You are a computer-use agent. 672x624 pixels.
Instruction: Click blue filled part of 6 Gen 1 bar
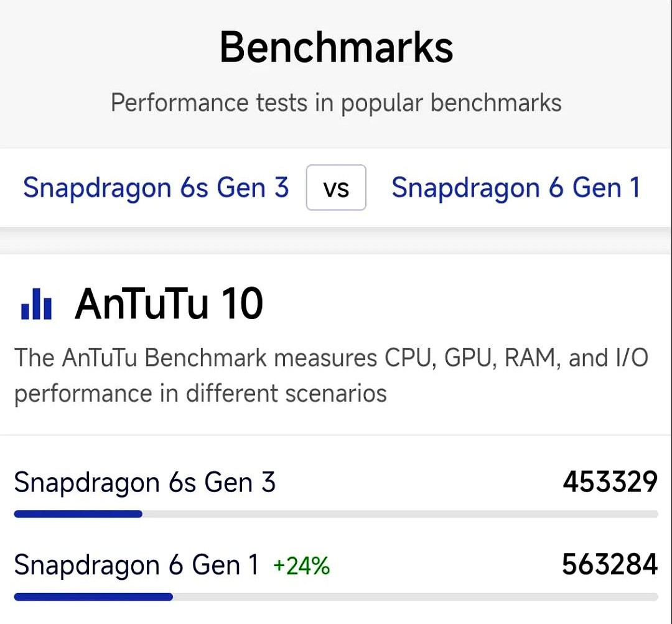(93, 597)
